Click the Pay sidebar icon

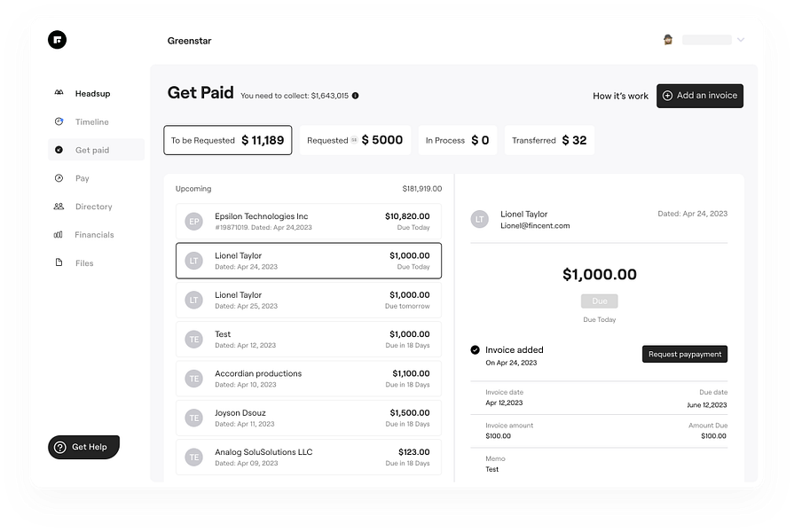59,178
